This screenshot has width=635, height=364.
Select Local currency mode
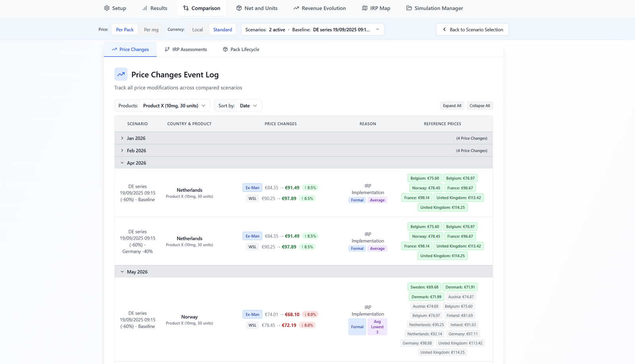(x=197, y=29)
